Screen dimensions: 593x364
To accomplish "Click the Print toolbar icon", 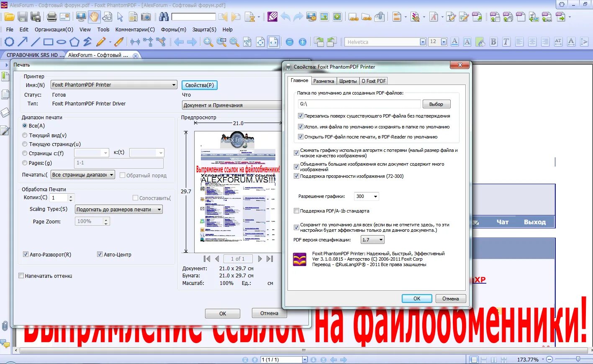I will coord(52,17).
